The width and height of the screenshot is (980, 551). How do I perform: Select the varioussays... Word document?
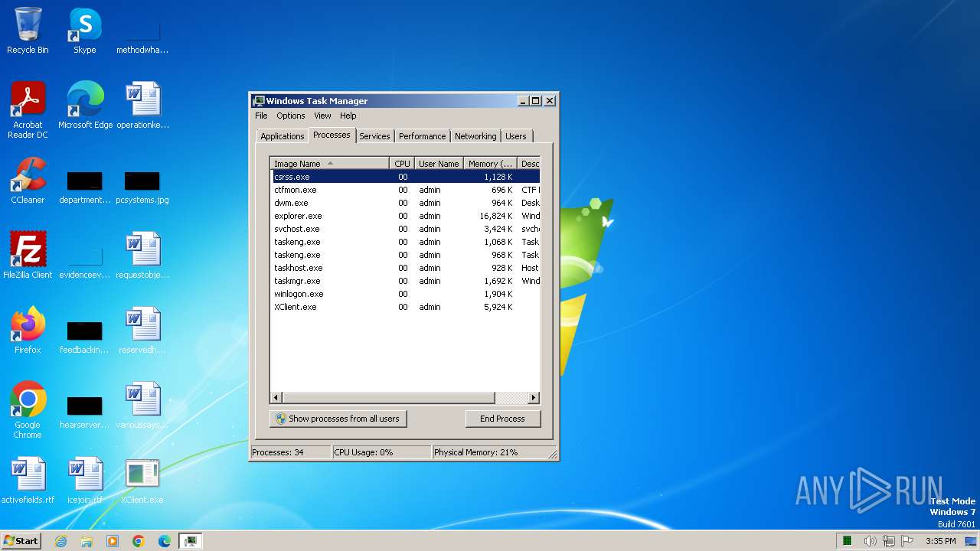(x=142, y=406)
